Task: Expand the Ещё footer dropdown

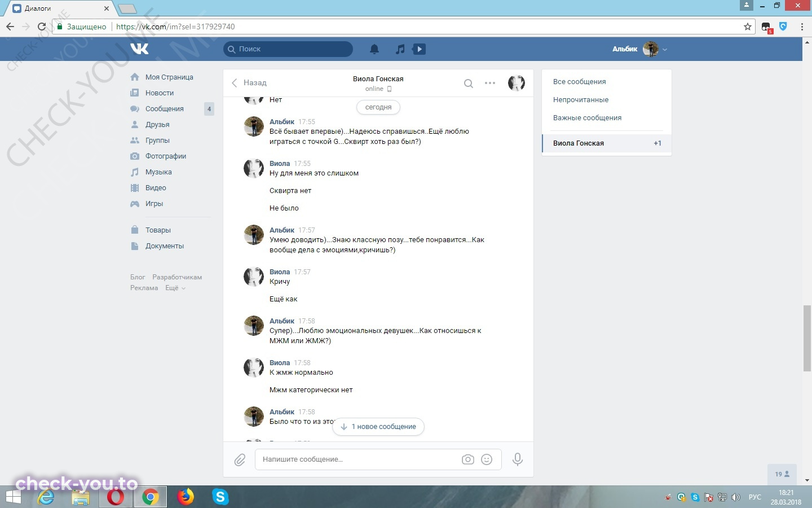Action: tap(175, 288)
